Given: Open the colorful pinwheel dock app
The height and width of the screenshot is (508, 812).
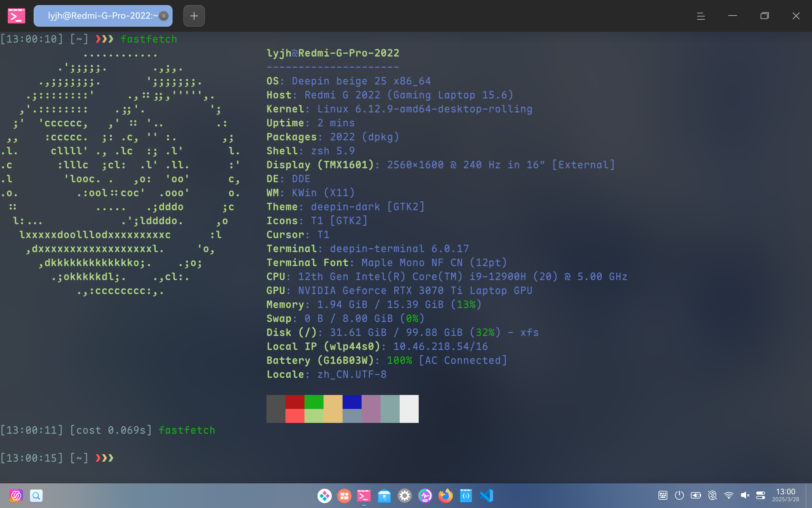Looking at the screenshot, I should 324,496.
